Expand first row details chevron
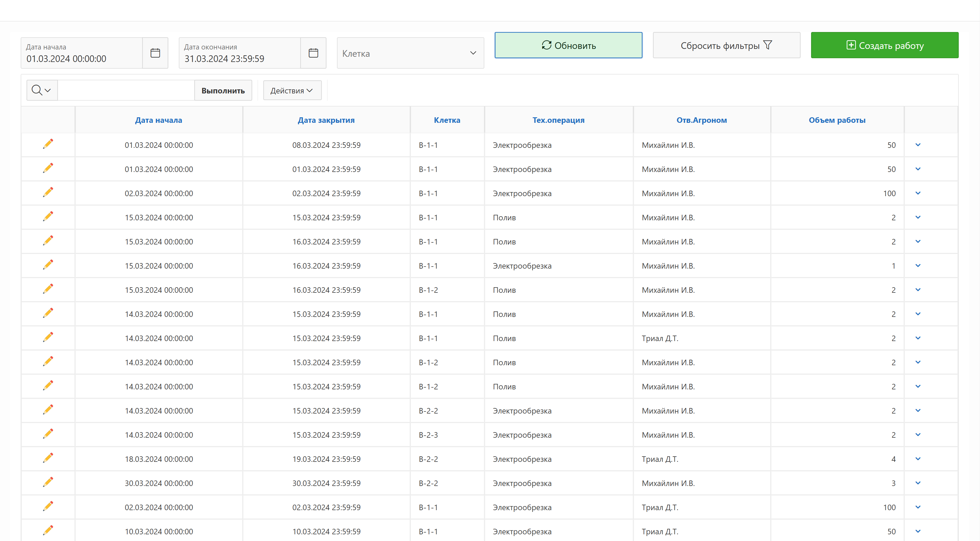This screenshot has width=980, height=541. (918, 145)
